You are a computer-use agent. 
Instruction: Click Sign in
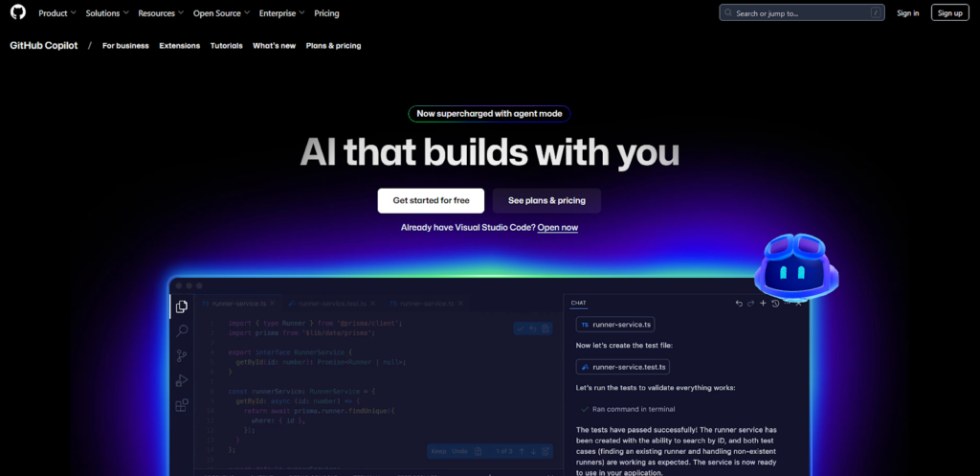click(907, 12)
